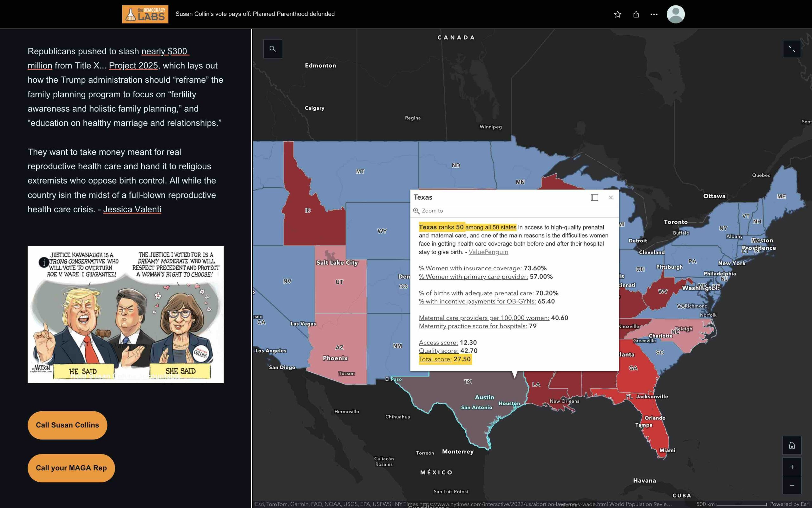The image size is (812, 508).
Task: Select Nevada (NV) on the map
Action: (x=287, y=281)
